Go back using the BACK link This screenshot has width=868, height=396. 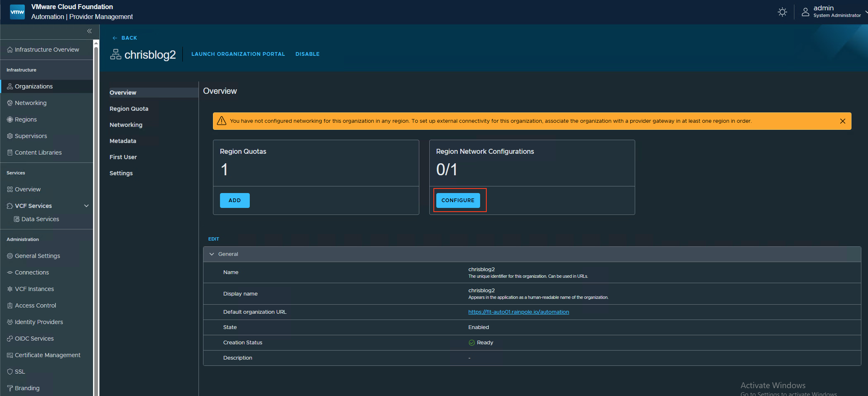click(125, 38)
